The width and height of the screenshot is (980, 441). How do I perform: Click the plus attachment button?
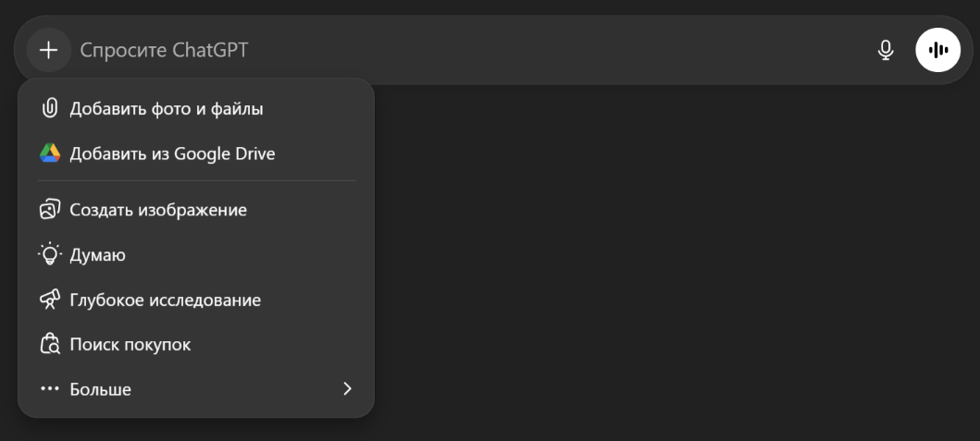point(48,50)
